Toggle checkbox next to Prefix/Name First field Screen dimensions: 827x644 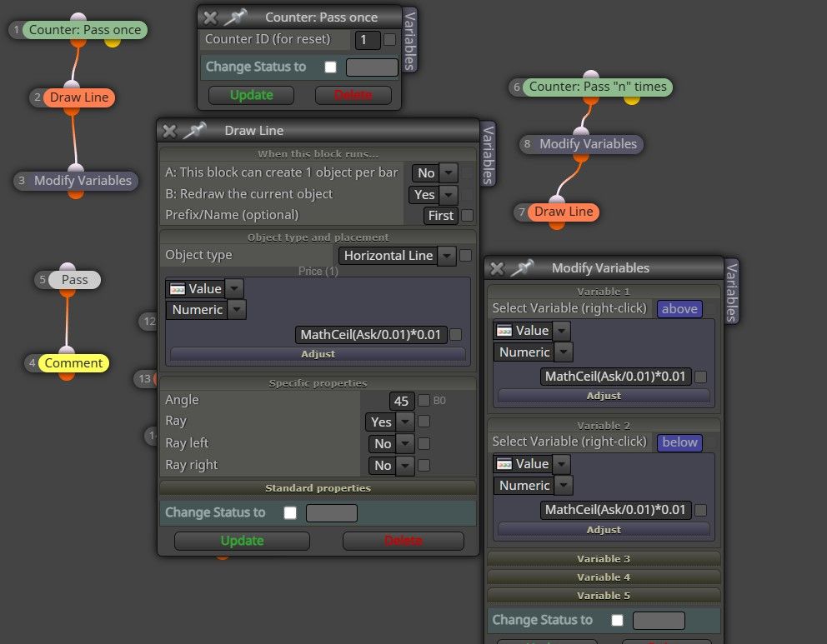468,216
